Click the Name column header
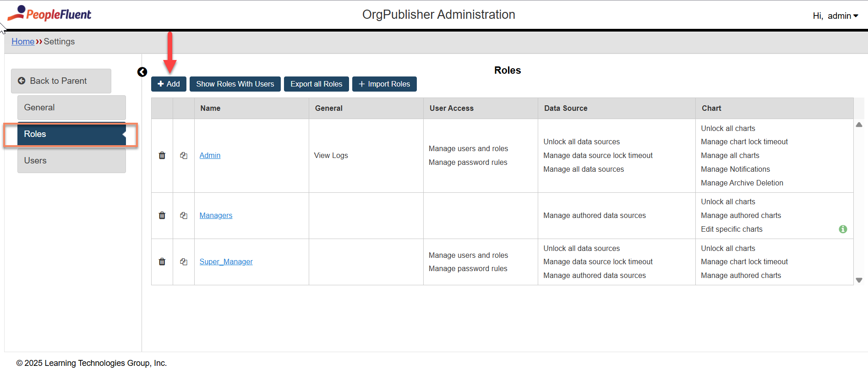This screenshot has height=370, width=868. 251,108
